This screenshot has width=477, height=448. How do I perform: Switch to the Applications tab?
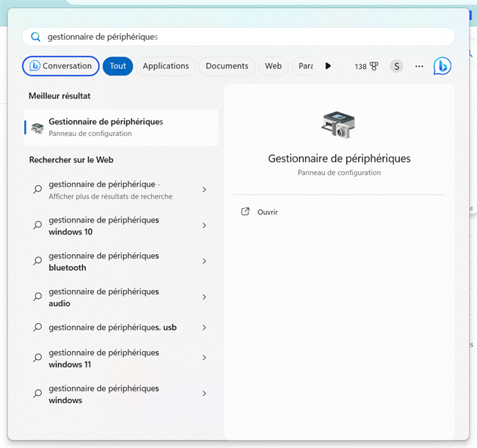[166, 66]
